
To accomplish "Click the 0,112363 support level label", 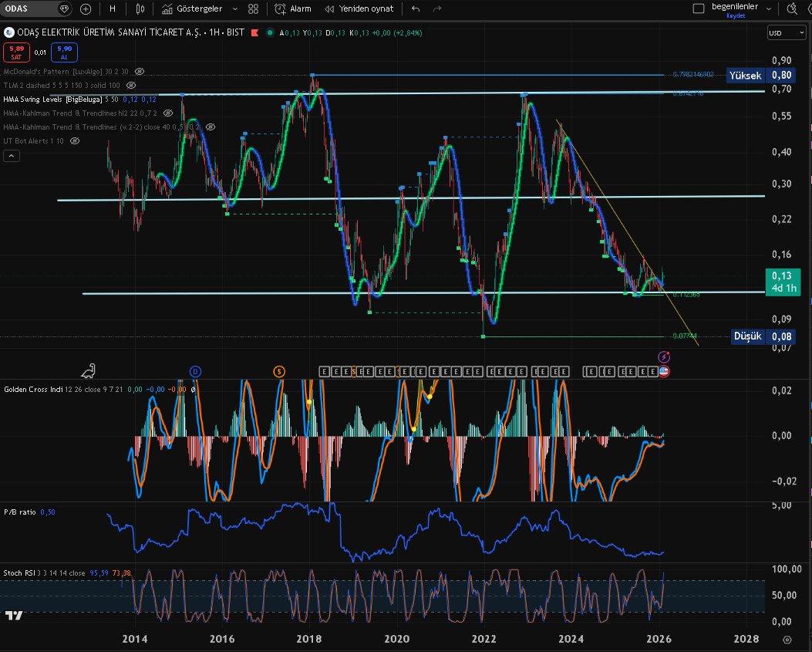I will click(686, 295).
